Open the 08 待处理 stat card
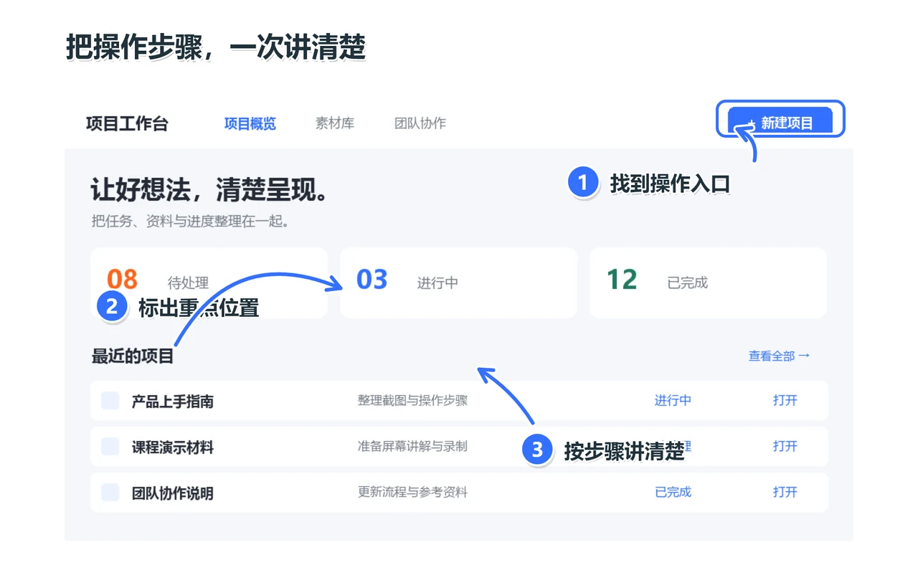This screenshot has width=918, height=588. click(x=209, y=283)
